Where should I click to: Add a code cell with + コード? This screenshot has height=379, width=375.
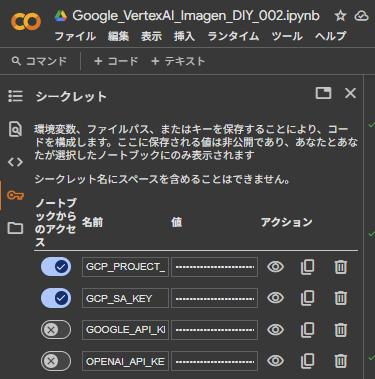tap(116, 61)
